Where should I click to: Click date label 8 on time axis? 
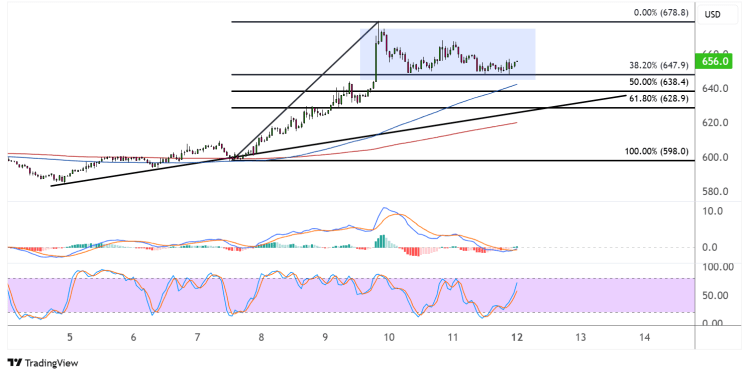(x=261, y=338)
